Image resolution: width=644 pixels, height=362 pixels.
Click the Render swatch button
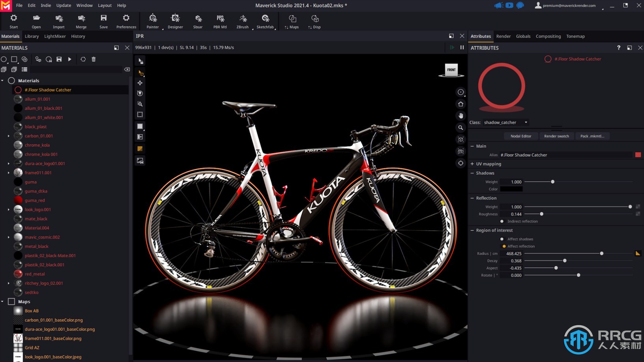point(556,136)
